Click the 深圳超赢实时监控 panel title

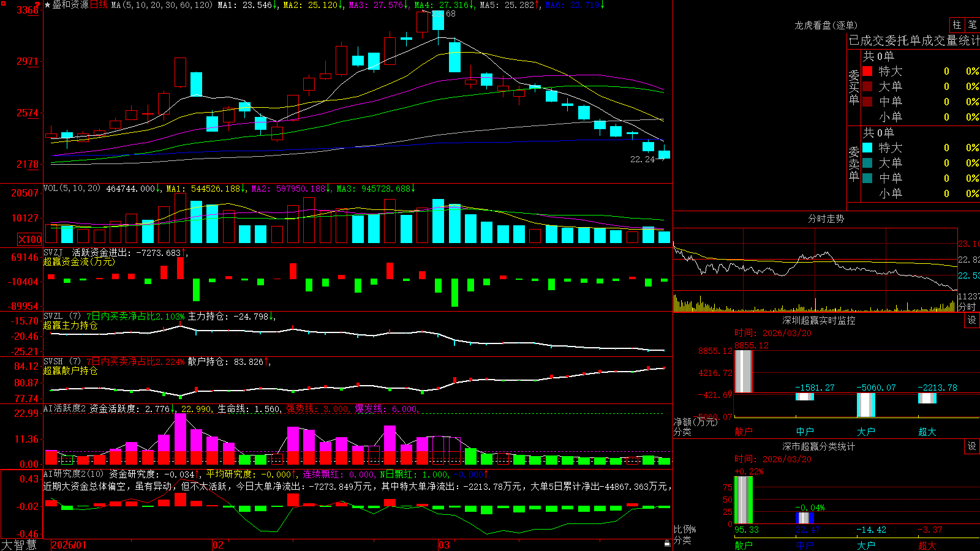818,320
